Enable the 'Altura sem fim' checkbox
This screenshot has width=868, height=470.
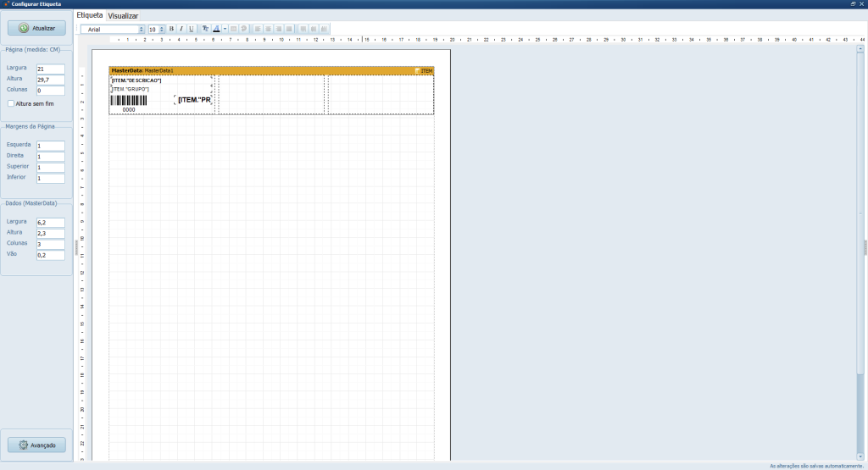click(x=11, y=103)
